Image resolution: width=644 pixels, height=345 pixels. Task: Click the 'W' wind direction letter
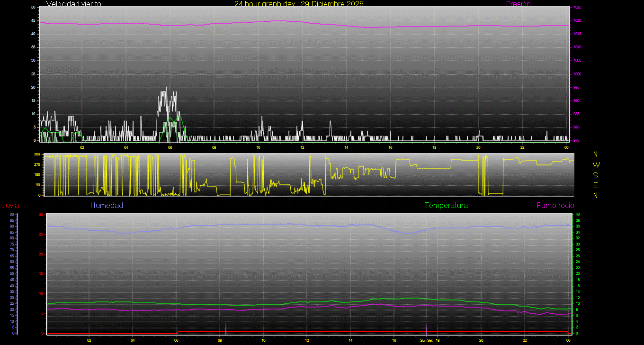(596, 165)
